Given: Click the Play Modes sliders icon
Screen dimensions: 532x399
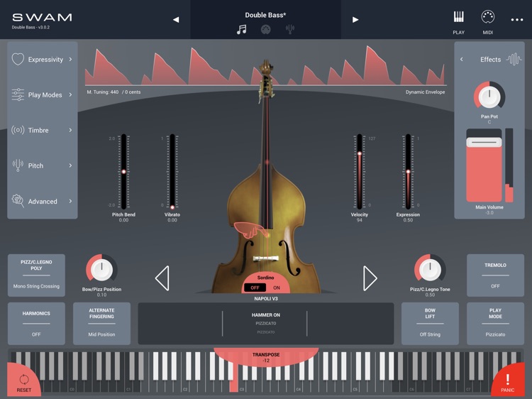Looking at the screenshot, I should click(18, 94).
